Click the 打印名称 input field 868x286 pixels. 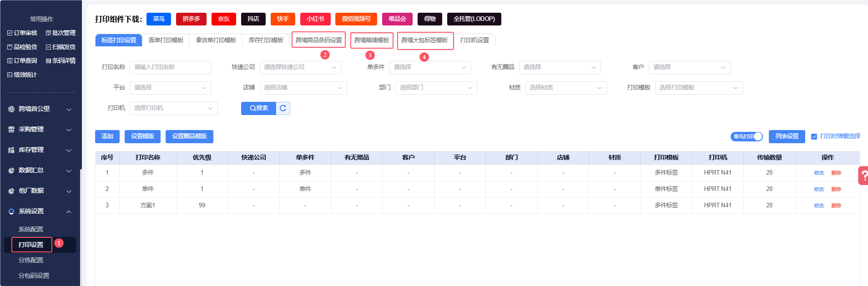170,67
